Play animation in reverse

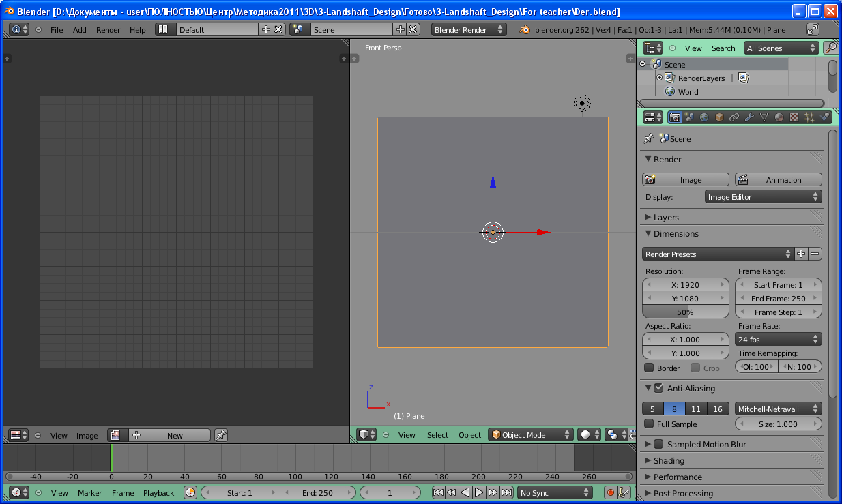click(465, 492)
